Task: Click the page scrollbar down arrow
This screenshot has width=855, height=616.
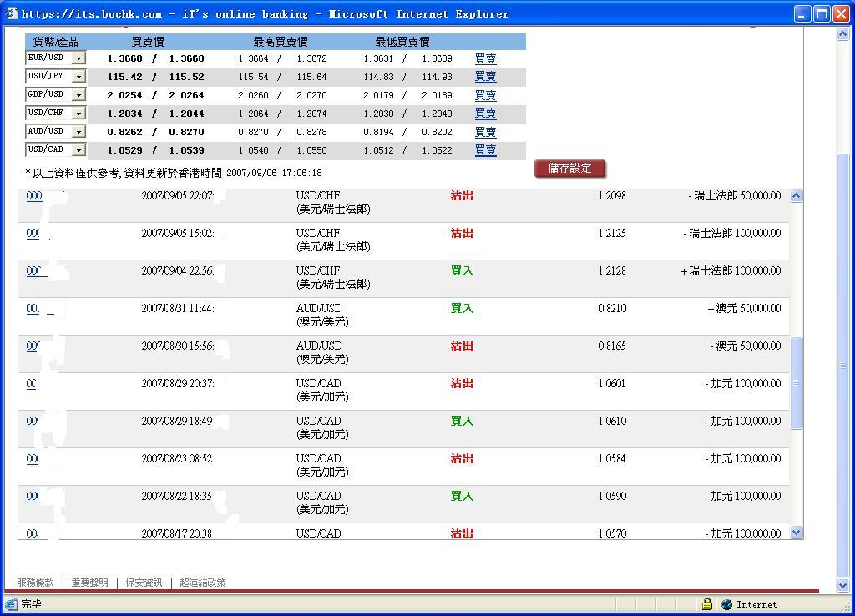Action: point(842,586)
